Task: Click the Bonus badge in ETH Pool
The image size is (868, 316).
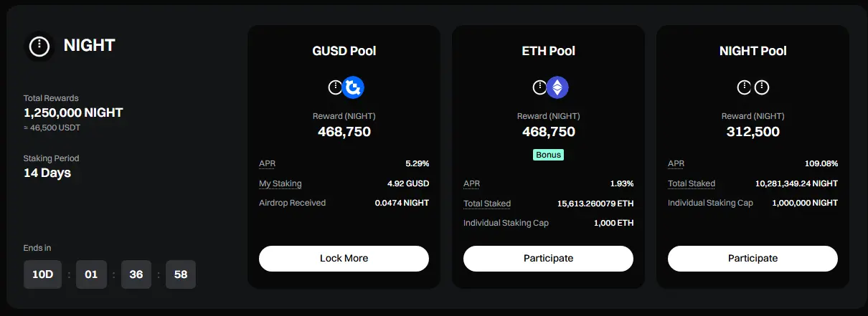Action: [548, 155]
